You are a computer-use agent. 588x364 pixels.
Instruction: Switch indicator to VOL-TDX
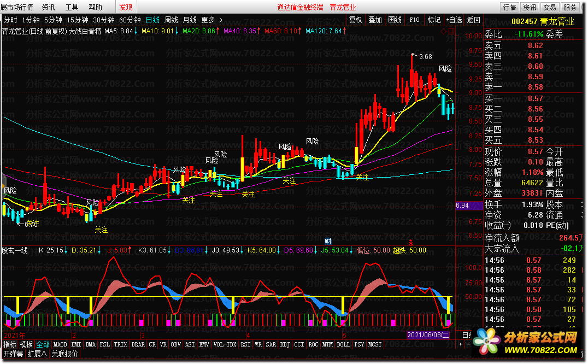pos(225,344)
